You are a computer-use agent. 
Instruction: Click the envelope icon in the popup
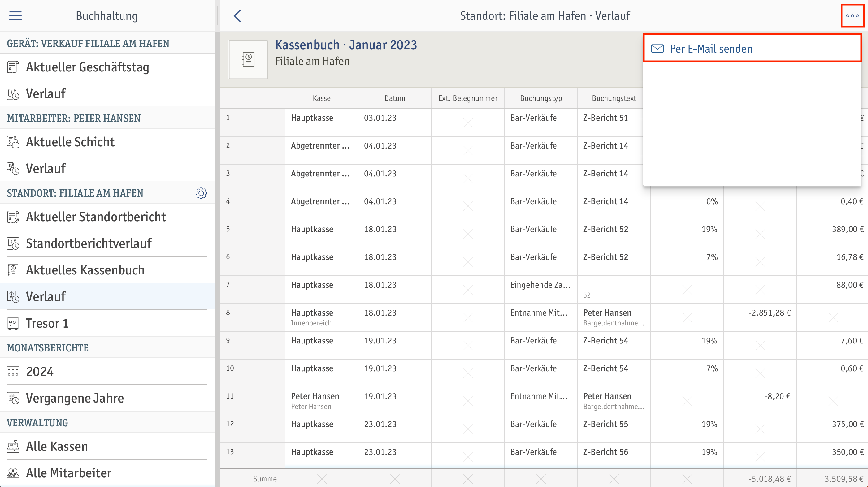[657, 49]
